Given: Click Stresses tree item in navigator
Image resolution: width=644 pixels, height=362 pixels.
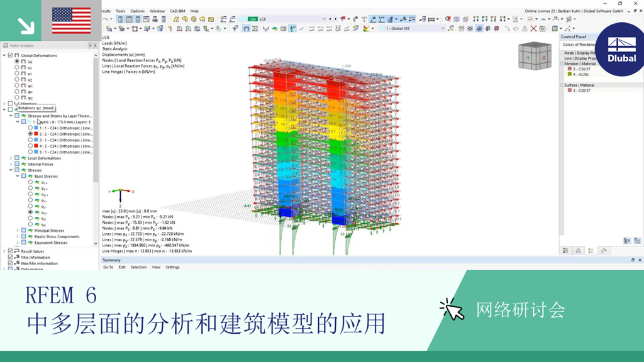Looking at the screenshot, I should point(35,170).
